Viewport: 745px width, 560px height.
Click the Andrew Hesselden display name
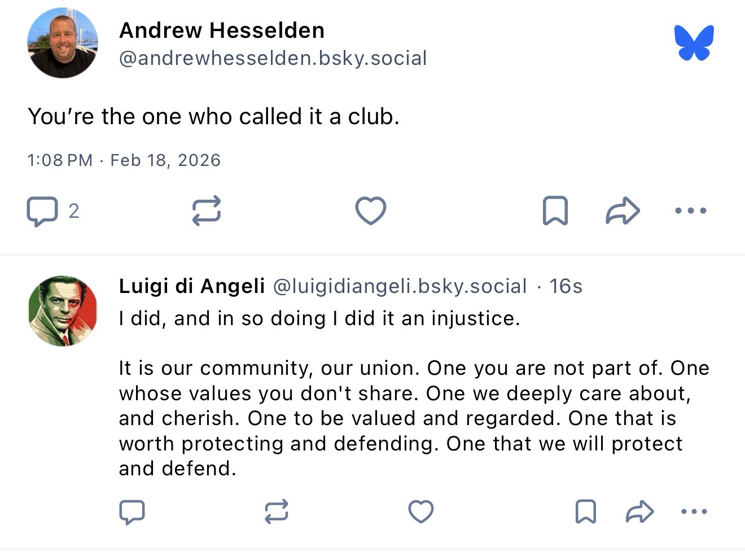pyautogui.click(x=222, y=30)
